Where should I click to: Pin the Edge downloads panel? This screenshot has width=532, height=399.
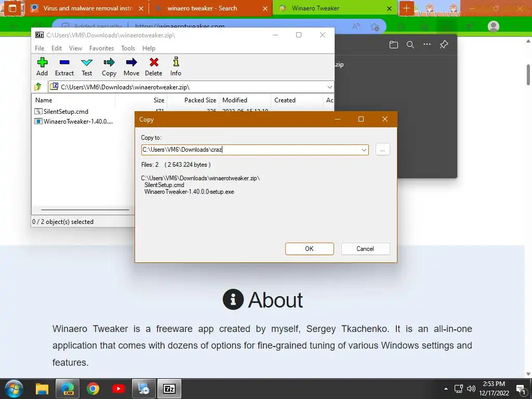(x=444, y=45)
